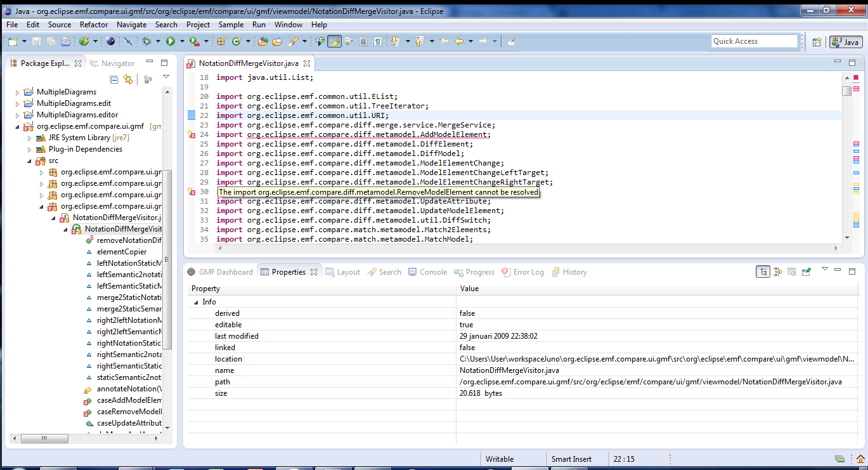Collapse the Info property category
The height and width of the screenshot is (470, 868).
coord(196,302)
